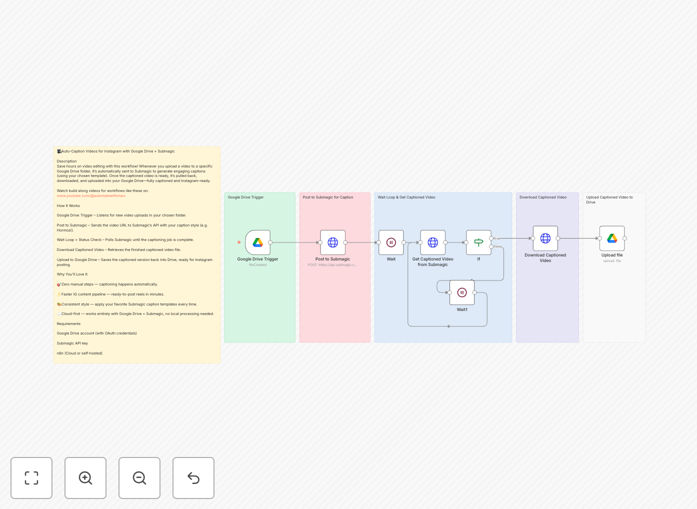Open the Wait1 node
The image size is (697, 509).
462,293
